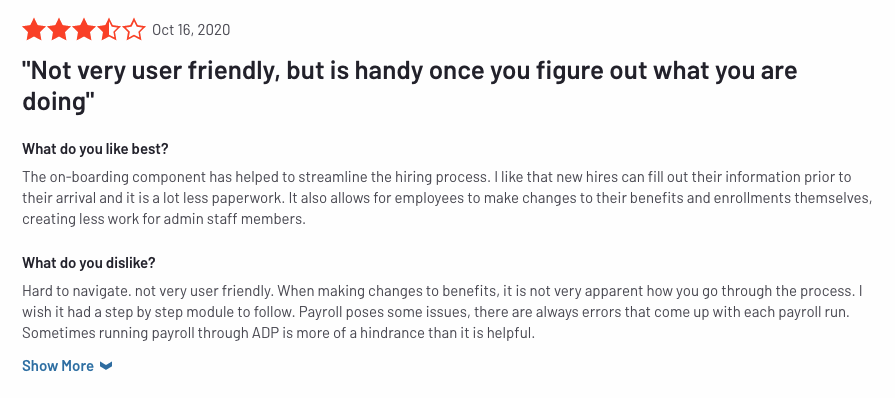Expand review with Show More chevron
895x398 pixels.
click(106, 366)
